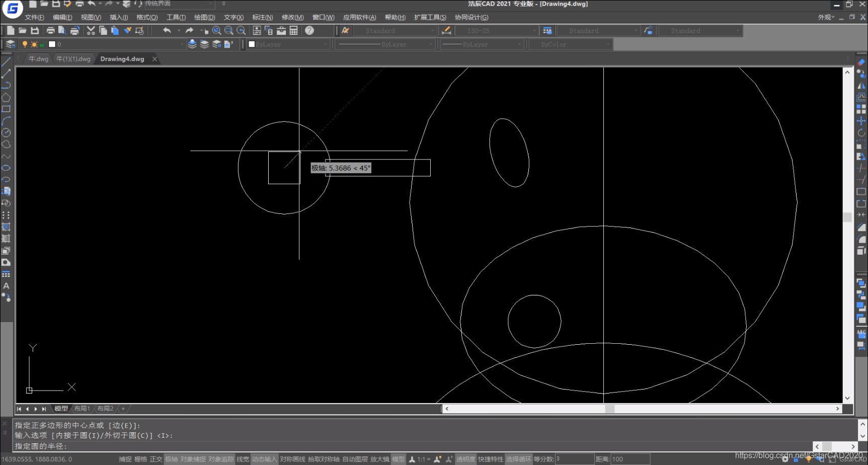Save drawing with the floppy disk icon in standard toolbar
The width and height of the screenshot is (868, 465).
pyautogui.click(x=35, y=31)
